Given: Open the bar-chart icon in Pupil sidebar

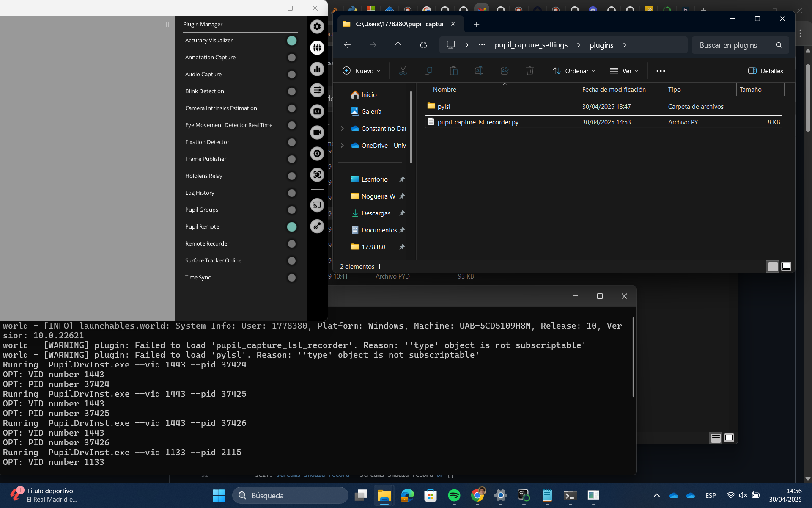Looking at the screenshot, I should point(317,69).
